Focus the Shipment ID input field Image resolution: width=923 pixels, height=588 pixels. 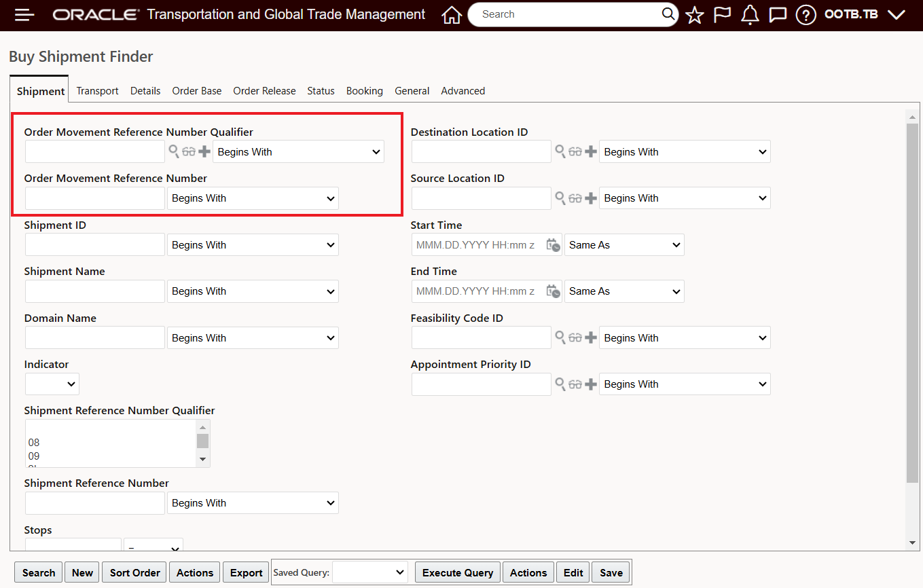pyautogui.click(x=95, y=245)
